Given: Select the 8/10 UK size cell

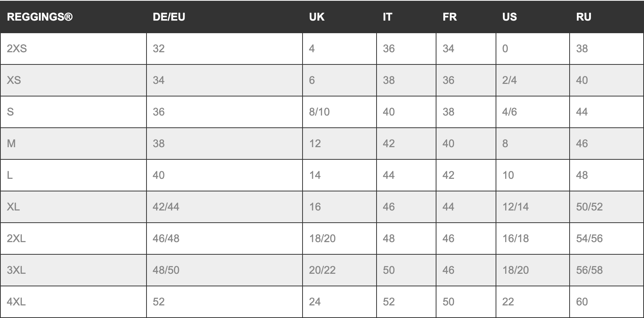Looking at the screenshot, I should coord(319,112).
